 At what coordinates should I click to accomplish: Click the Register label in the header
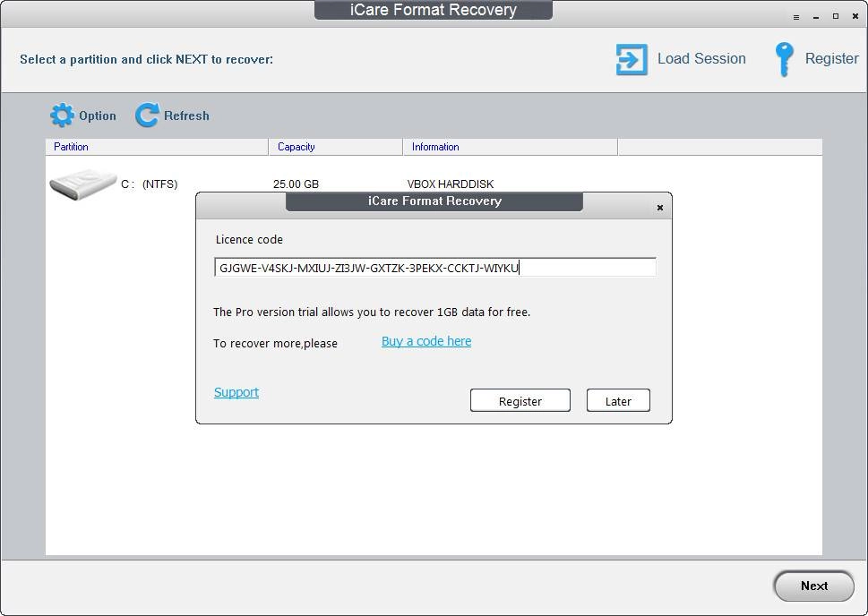831,59
